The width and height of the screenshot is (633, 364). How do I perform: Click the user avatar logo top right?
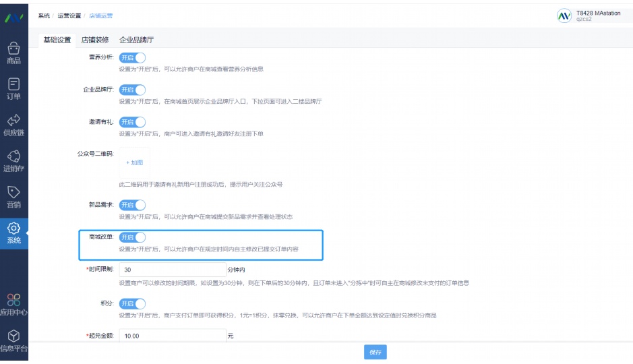(564, 16)
